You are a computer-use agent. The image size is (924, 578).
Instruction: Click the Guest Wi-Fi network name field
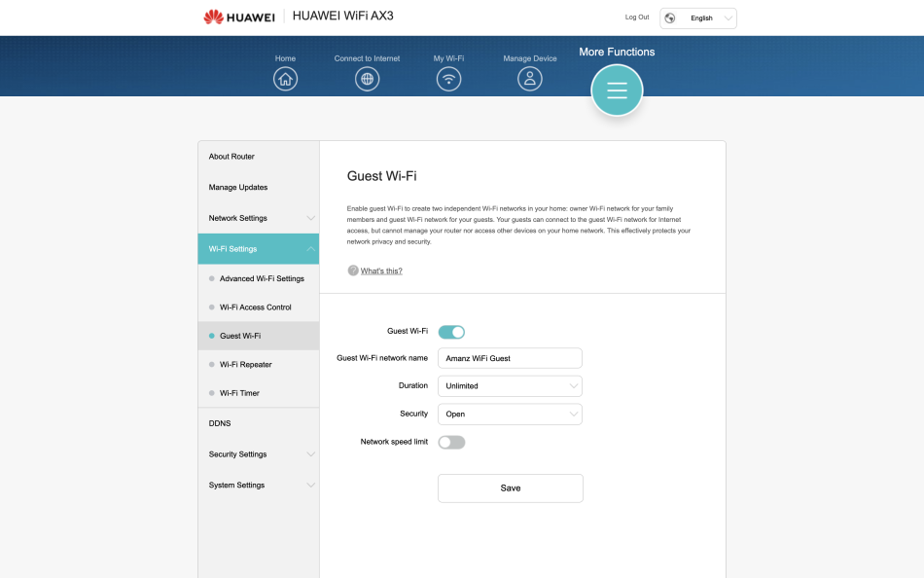point(510,358)
